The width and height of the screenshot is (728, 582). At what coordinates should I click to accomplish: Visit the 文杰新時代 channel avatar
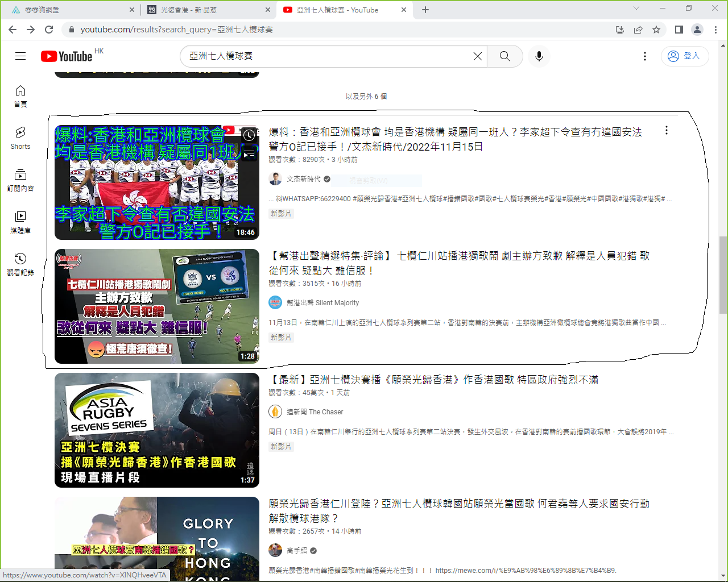[x=275, y=179]
